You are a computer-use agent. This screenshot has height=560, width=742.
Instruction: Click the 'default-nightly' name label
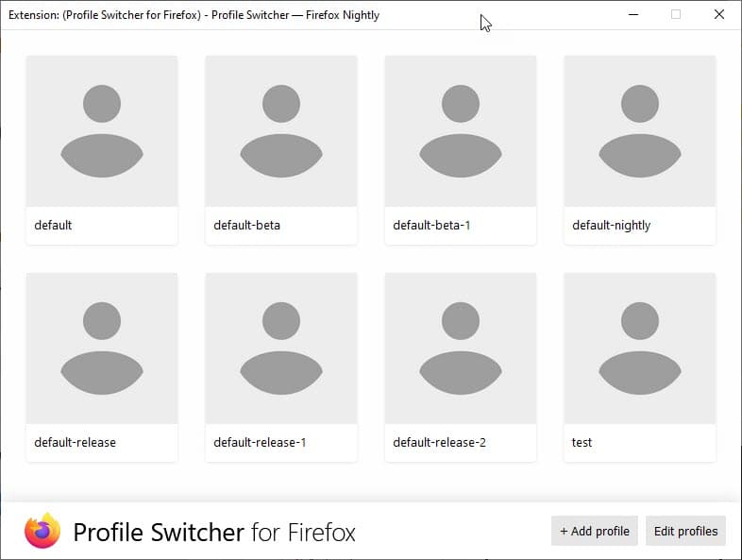coord(611,226)
